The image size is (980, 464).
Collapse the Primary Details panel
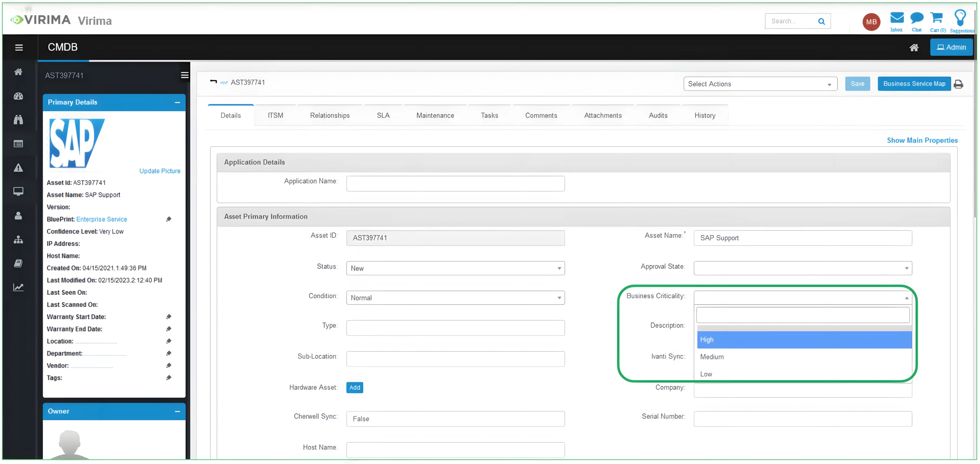click(x=177, y=103)
